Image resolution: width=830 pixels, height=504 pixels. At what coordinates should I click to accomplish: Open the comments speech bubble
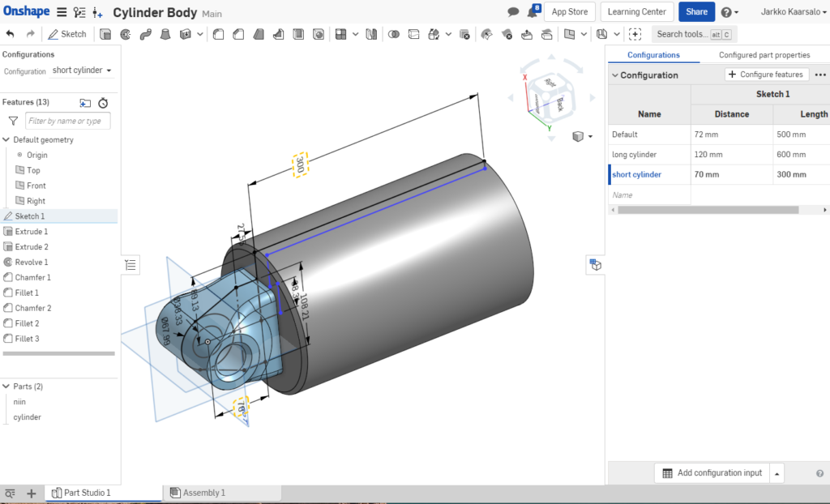[x=513, y=11]
